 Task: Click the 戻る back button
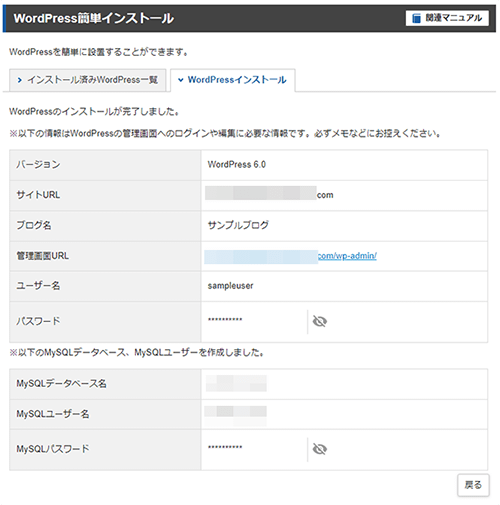point(473,485)
